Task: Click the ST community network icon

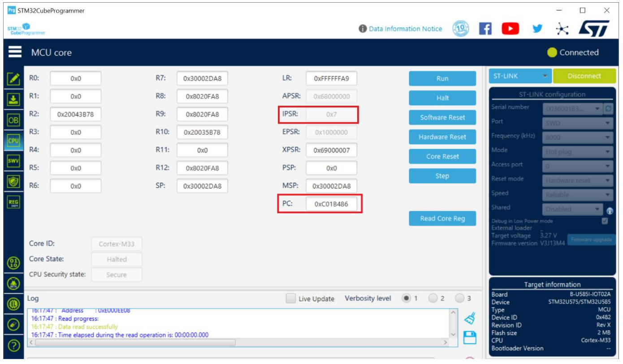Action: click(562, 29)
